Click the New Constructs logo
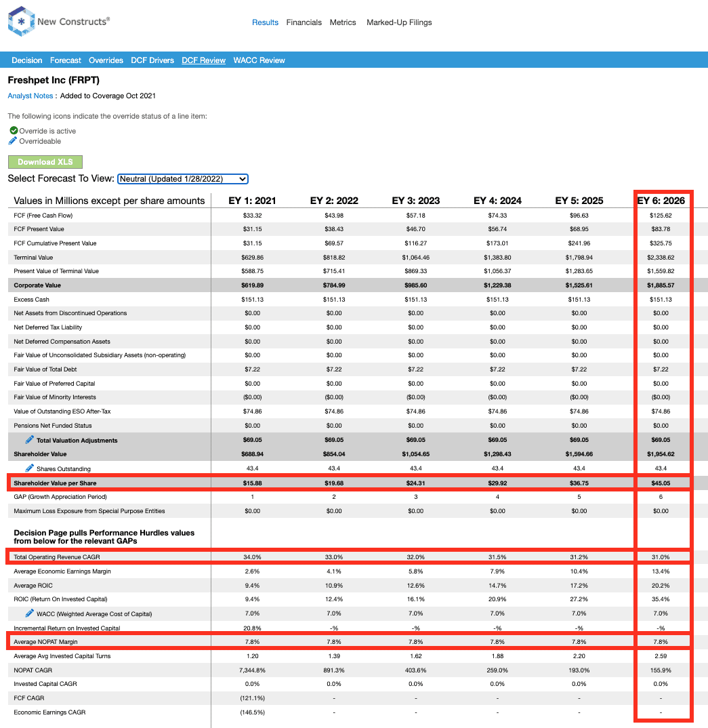The height and width of the screenshot is (728, 708). pos(59,22)
